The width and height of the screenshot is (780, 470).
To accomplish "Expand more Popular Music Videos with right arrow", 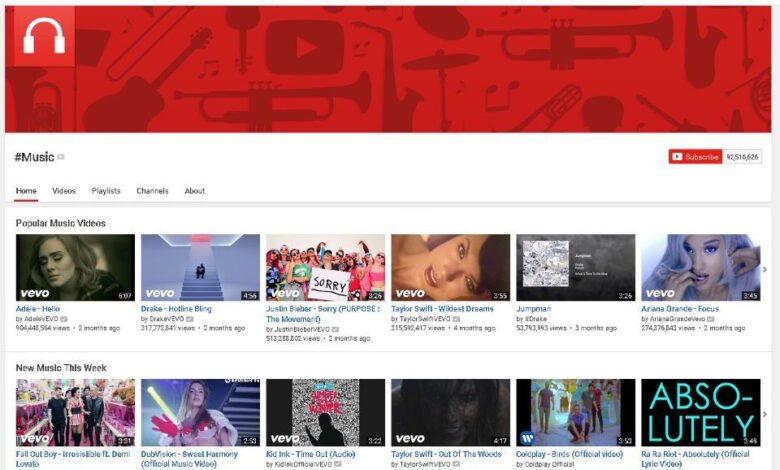I will point(765,269).
